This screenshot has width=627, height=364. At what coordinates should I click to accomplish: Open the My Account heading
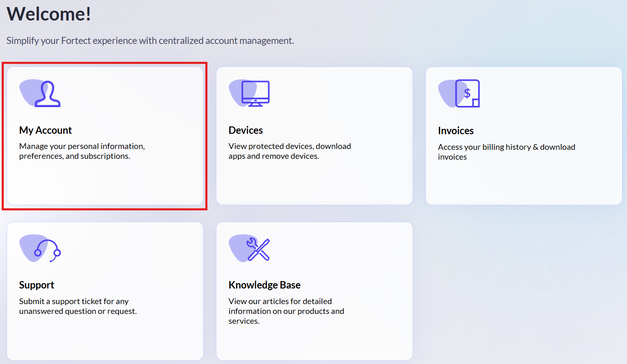click(x=46, y=130)
